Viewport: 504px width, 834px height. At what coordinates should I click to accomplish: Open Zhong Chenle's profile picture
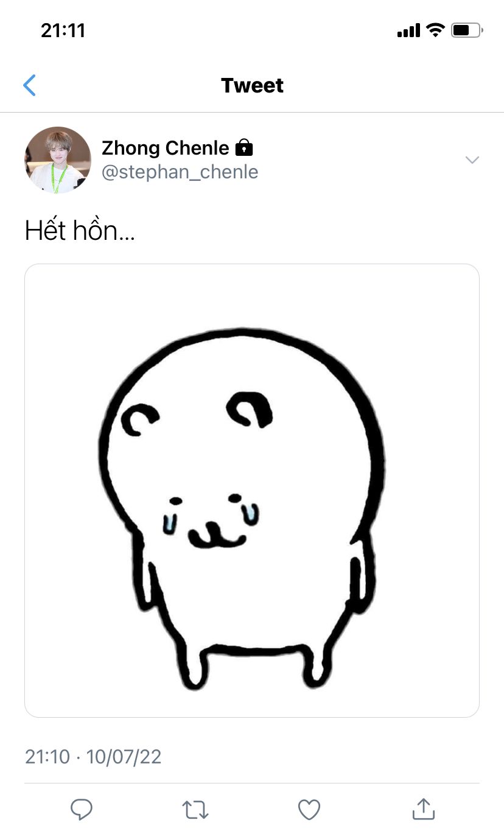tap(58, 160)
